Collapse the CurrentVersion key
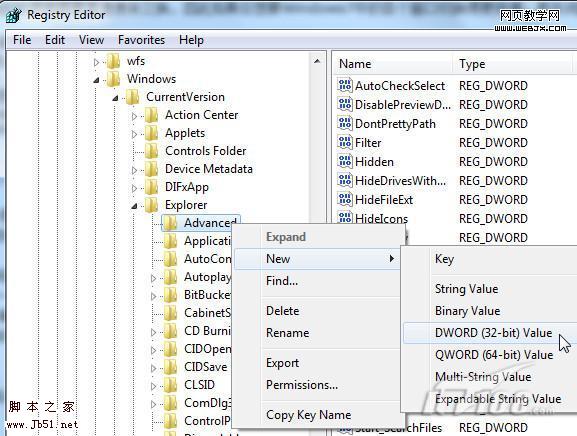 coord(116,98)
